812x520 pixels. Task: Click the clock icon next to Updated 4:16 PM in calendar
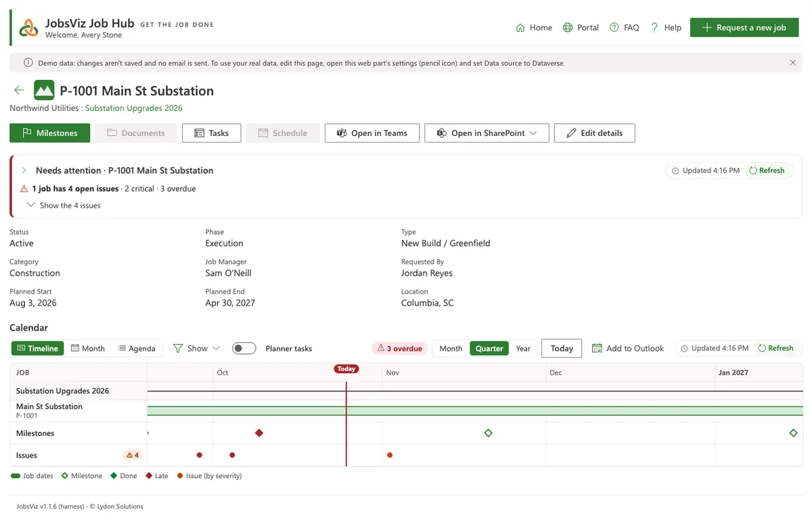point(684,348)
